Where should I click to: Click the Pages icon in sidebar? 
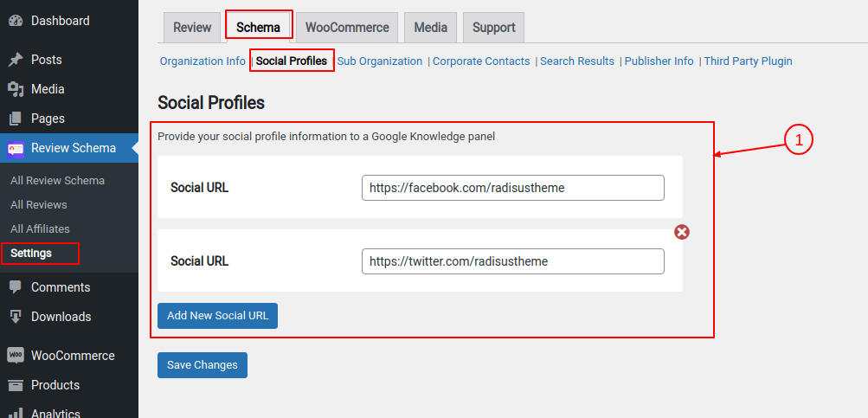tap(16, 119)
